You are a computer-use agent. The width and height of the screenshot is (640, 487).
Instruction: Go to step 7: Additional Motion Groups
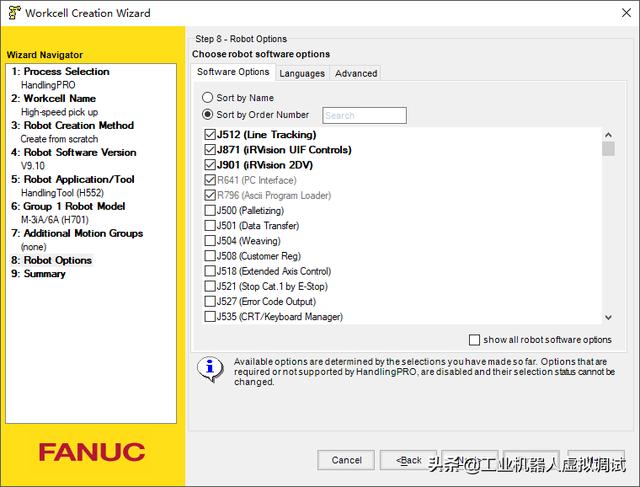(x=77, y=233)
